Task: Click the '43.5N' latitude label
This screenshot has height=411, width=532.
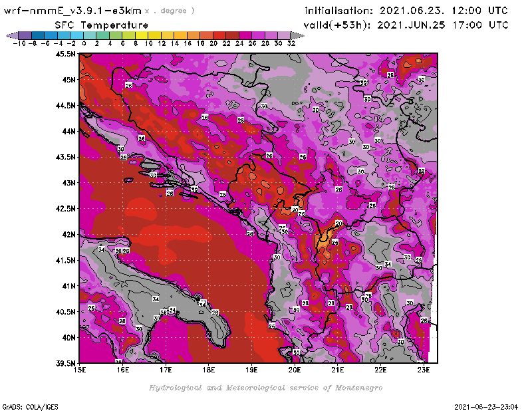Action: tap(66, 157)
